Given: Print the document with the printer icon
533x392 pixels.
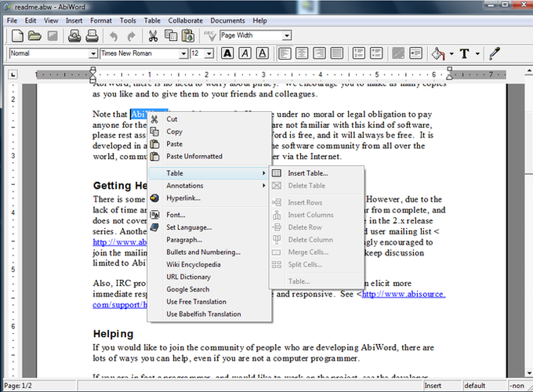Looking at the screenshot, I should tap(92, 35).
